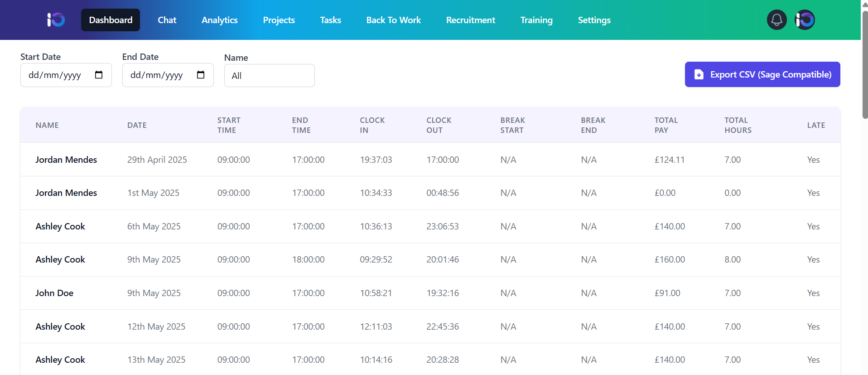Open the Recruitment section
868x375 pixels.
tap(470, 20)
